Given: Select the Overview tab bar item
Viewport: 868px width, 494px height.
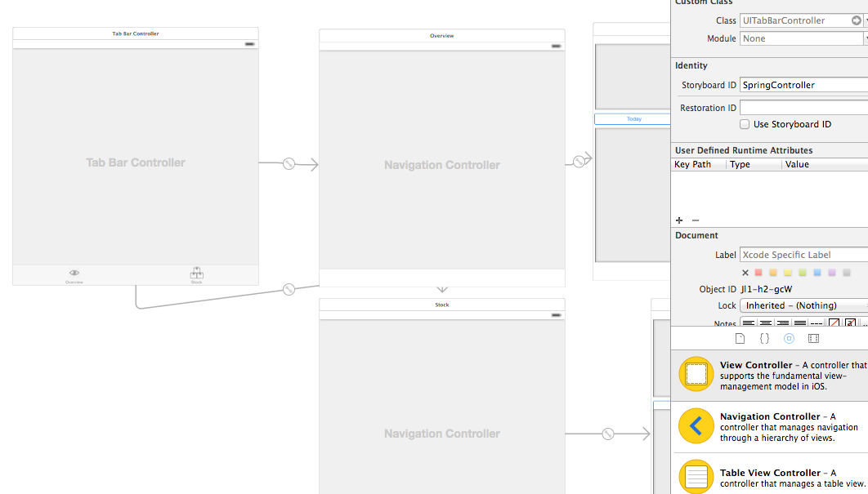Looking at the screenshot, I should tap(74, 276).
